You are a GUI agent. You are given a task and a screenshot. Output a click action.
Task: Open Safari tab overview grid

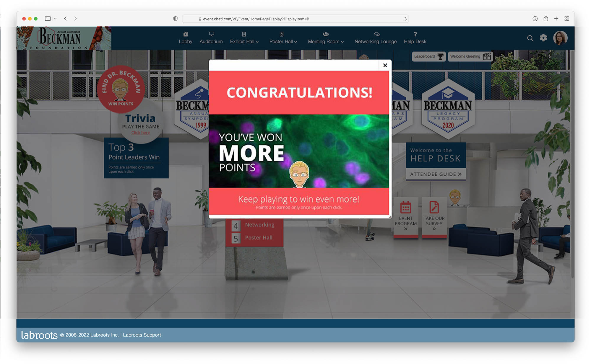[x=567, y=19]
